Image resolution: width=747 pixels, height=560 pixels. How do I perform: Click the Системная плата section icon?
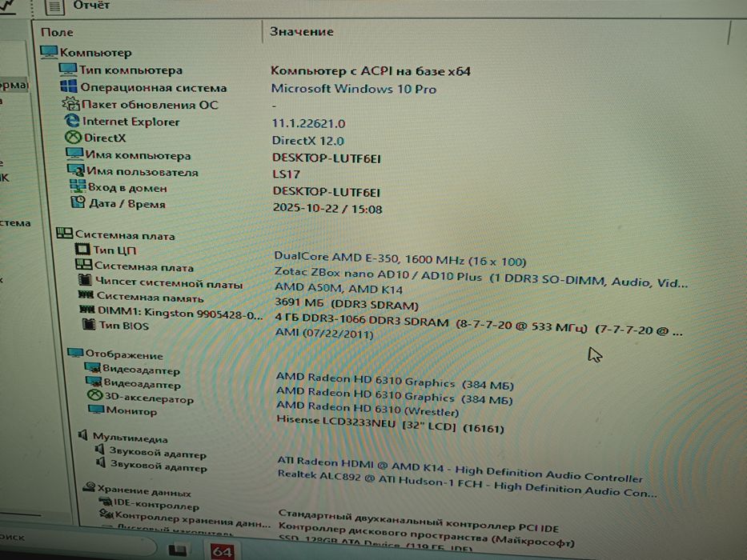pyautogui.click(x=64, y=234)
